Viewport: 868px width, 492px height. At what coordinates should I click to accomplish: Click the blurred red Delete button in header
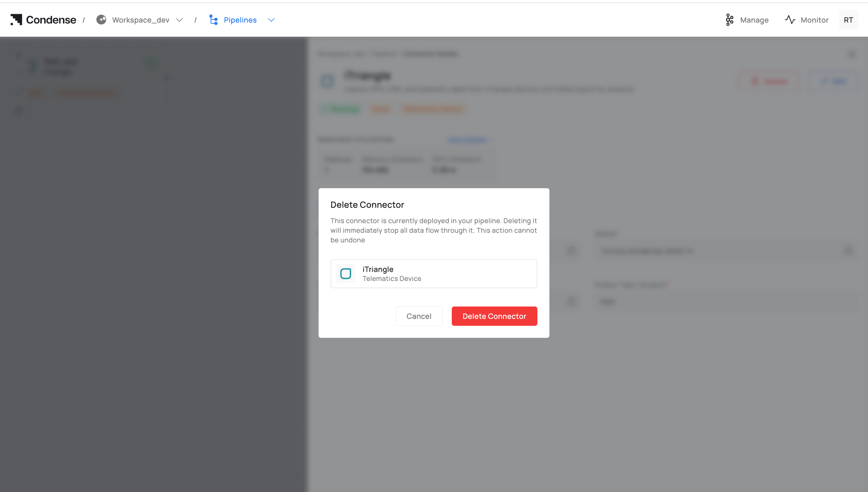769,81
